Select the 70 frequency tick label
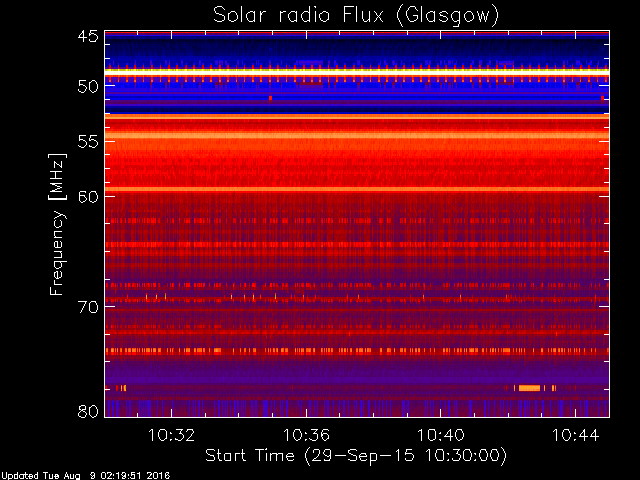Screen dimensions: 640x480 pos(88,307)
